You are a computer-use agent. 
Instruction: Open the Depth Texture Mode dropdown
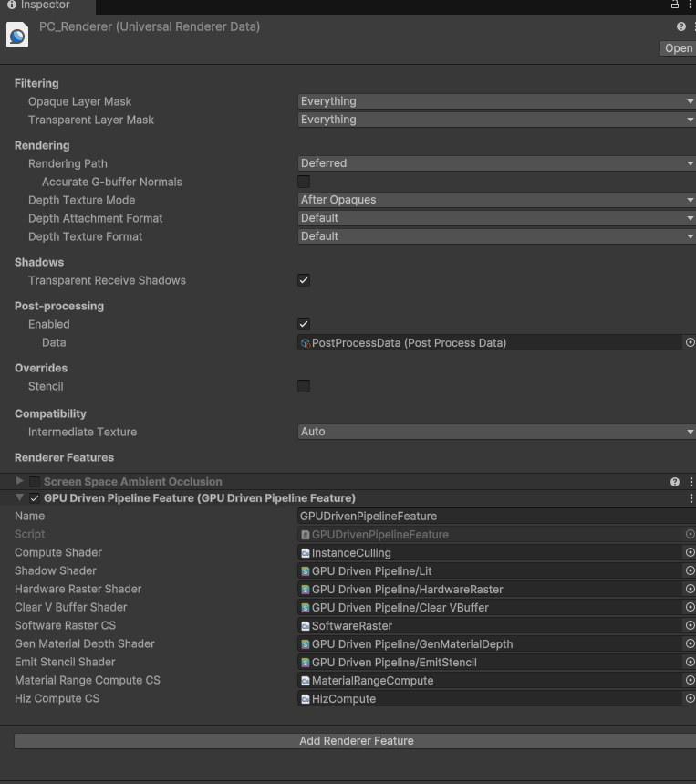[x=496, y=200]
